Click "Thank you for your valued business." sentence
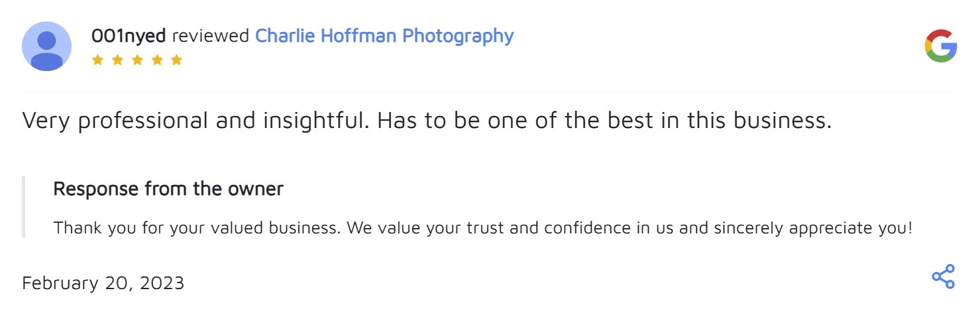 [197, 228]
